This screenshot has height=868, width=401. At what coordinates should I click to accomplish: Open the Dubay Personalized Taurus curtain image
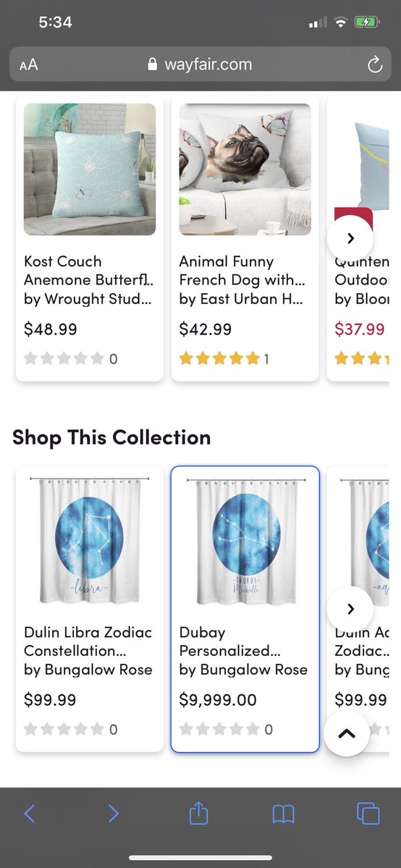(x=245, y=540)
